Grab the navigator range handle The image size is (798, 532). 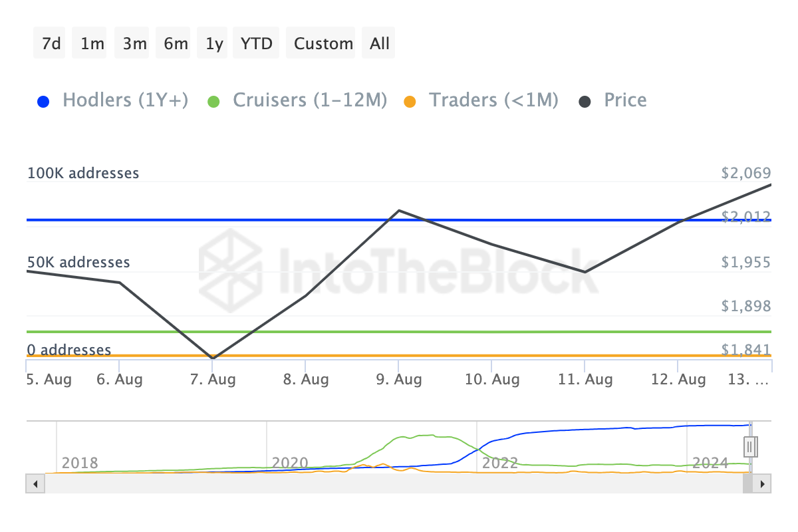750,446
